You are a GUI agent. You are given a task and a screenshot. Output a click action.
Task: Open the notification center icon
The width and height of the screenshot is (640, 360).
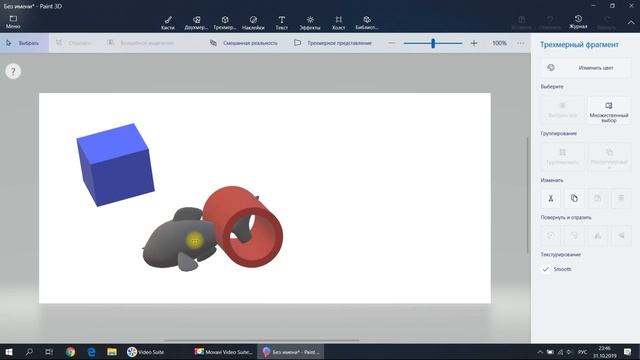tap(627, 352)
